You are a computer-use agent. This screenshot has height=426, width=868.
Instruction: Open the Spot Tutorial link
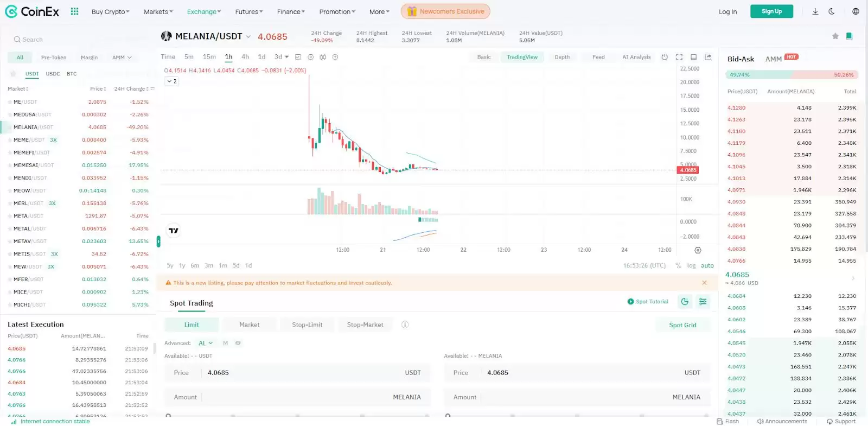point(648,302)
